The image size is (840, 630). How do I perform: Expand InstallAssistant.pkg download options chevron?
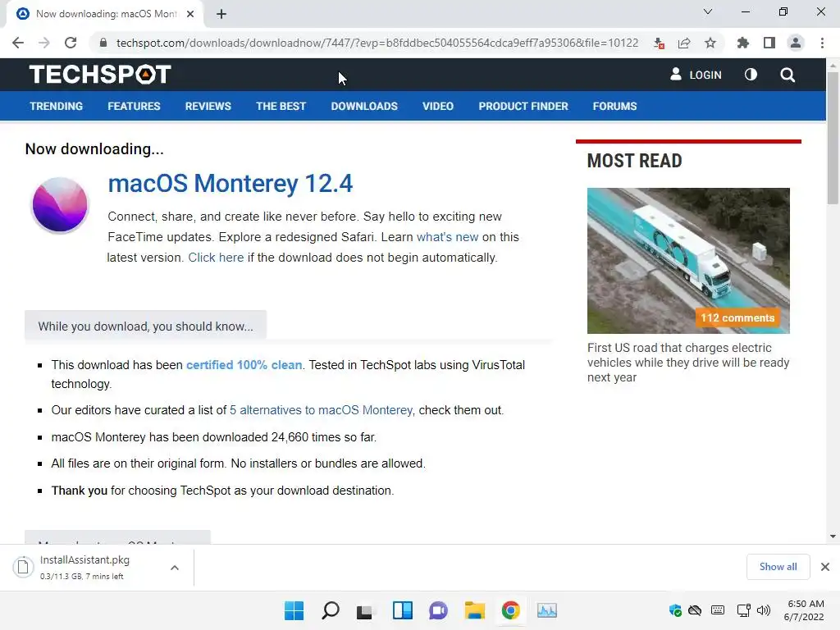coord(175,568)
